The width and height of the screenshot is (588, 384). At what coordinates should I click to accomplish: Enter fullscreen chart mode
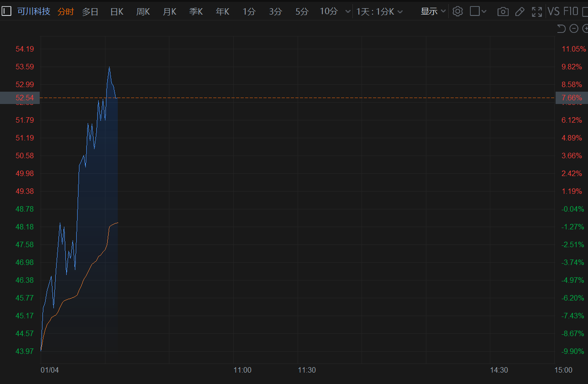coord(537,12)
